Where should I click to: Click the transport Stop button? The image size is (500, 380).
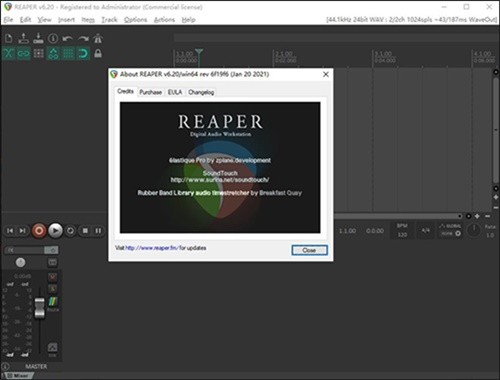click(x=85, y=231)
